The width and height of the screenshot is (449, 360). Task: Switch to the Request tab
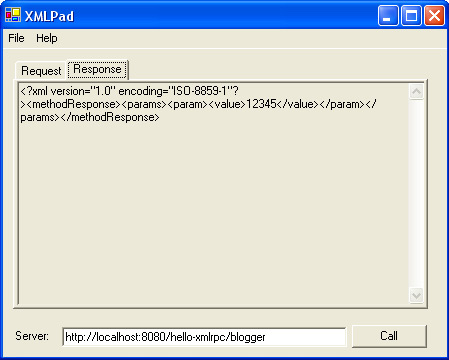[41, 71]
